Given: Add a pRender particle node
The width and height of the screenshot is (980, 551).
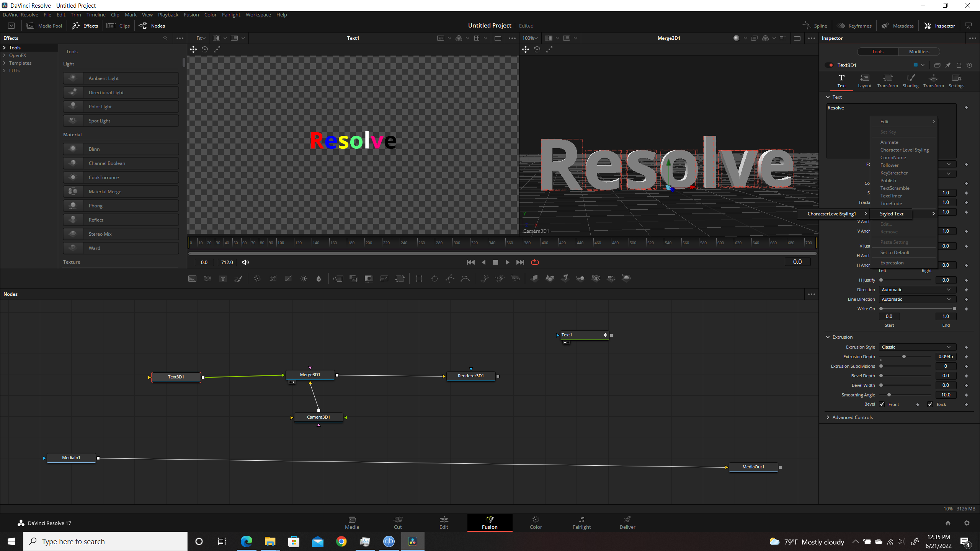Looking at the screenshot, I should (x=515, y=279).
